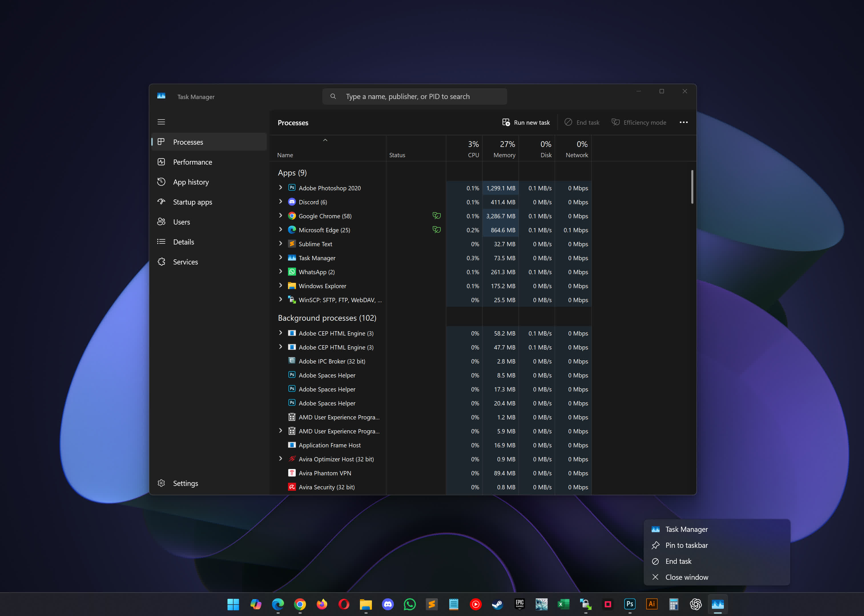Select the Startup apps sidebar icon
This screenshot has width=864, height=616.
pyautogui.click(x=161, y=202)
